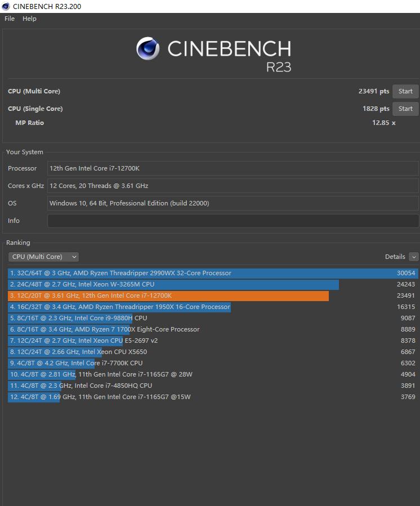Click the OS information field

233,203
